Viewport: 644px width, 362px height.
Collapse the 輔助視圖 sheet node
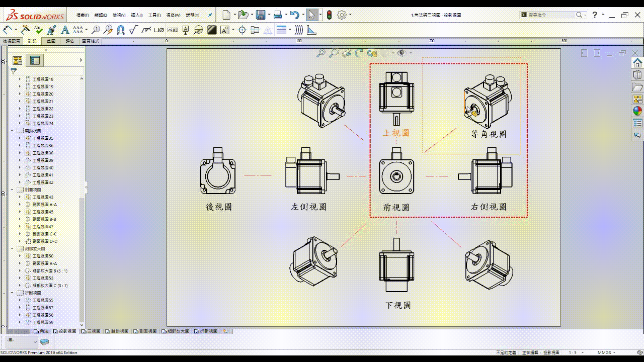[x=13, y=131]
